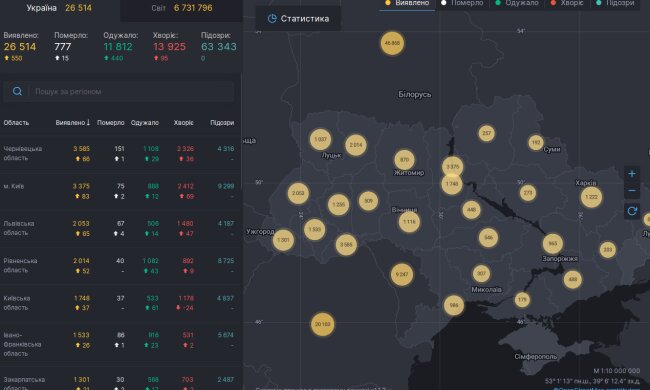Select the Чернівецька область table row

[120, 154]
